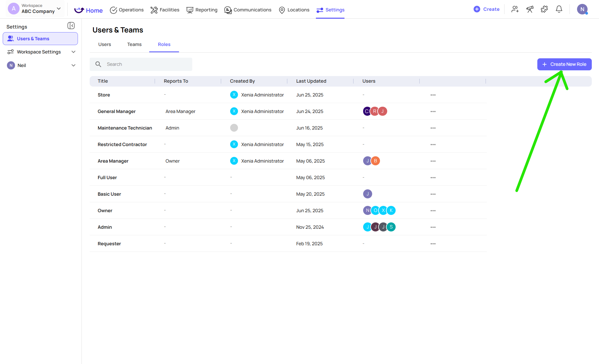Open more options for Store role
This screenshot has height=364, width=599.
tap(433, 95)
